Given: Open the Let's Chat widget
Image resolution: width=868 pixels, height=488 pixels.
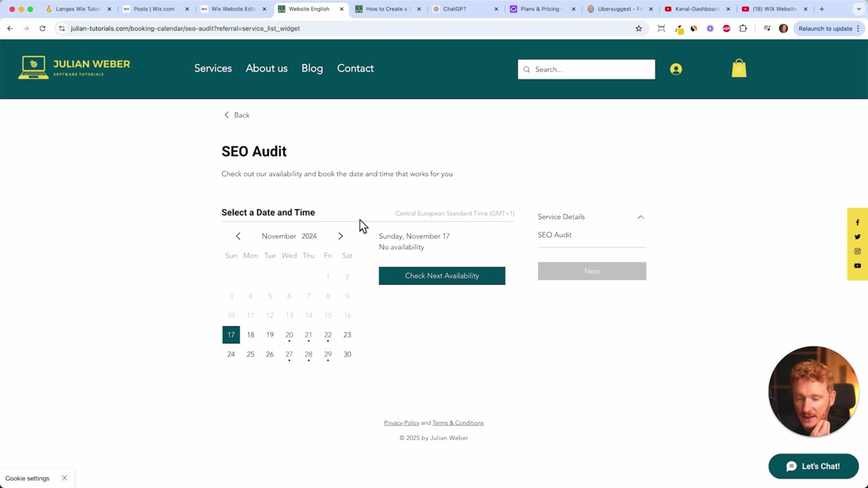Looking at the screenshot, I should [813, 466].
